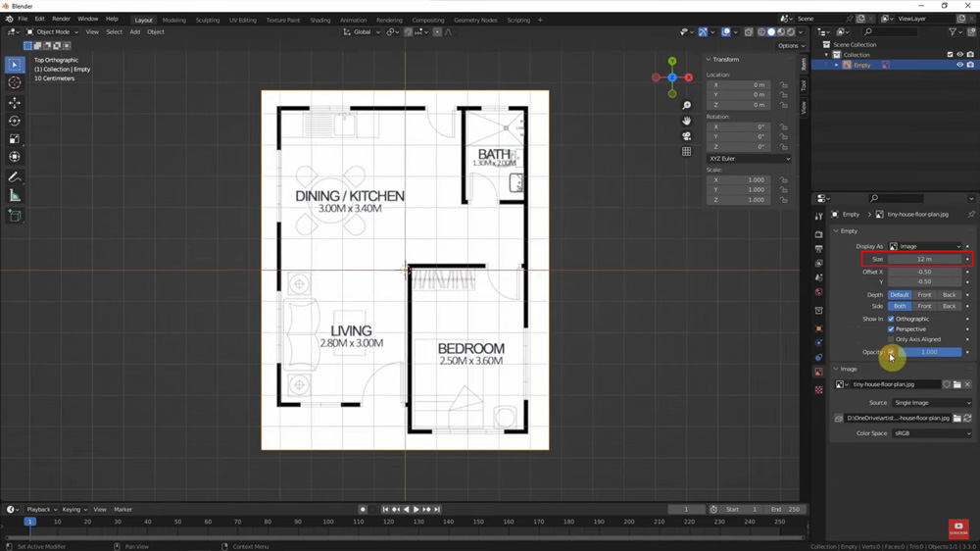Click the camera view icon in the viewport
This screenshot has height=551, width=980.
687,136
